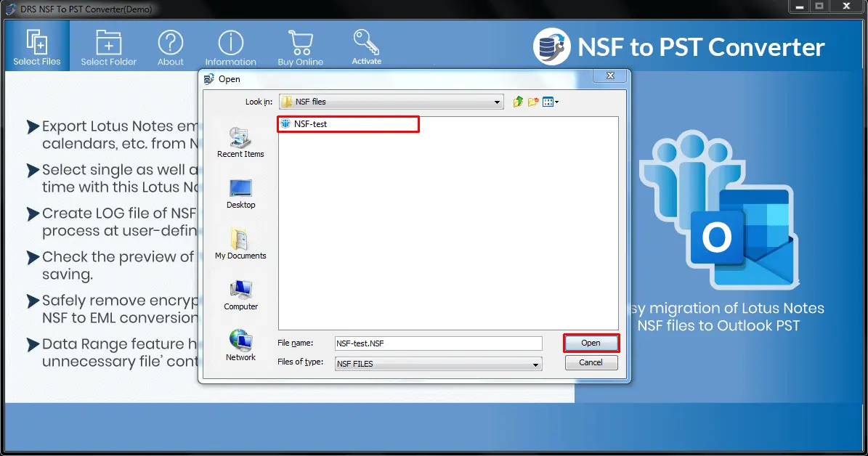Image resolution: width=868 pixels, height=456 pixels.
Task: Click the Select Folder toolbar icon
Action: click(108, 47)
